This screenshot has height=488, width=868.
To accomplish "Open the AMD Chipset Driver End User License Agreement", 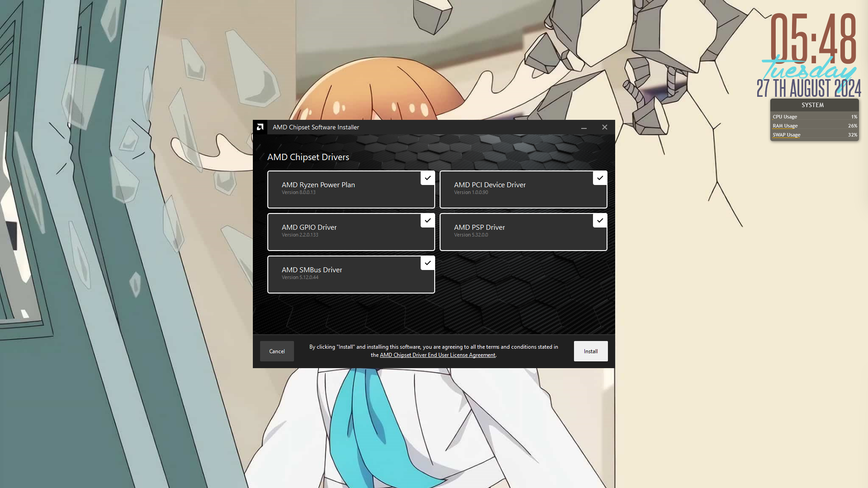I will click(437, 355).
